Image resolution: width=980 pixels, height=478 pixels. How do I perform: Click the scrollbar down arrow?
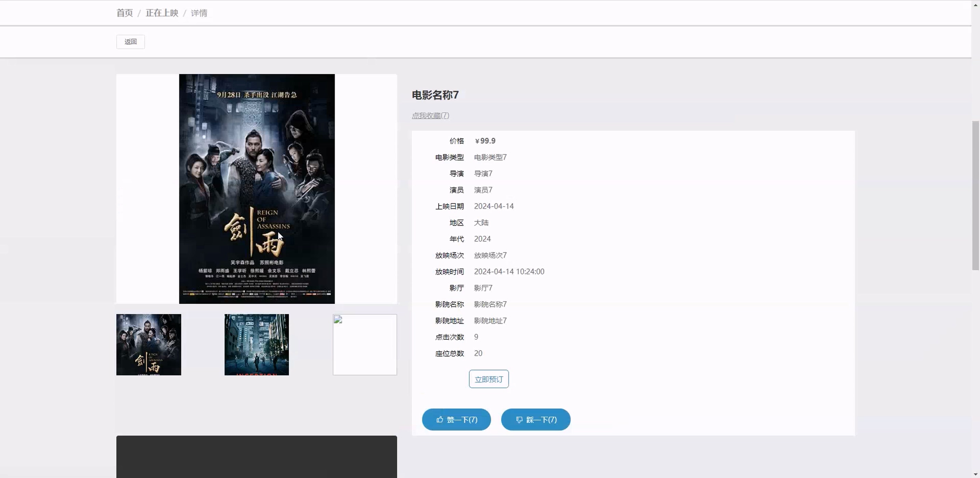(x=976, y=474)
